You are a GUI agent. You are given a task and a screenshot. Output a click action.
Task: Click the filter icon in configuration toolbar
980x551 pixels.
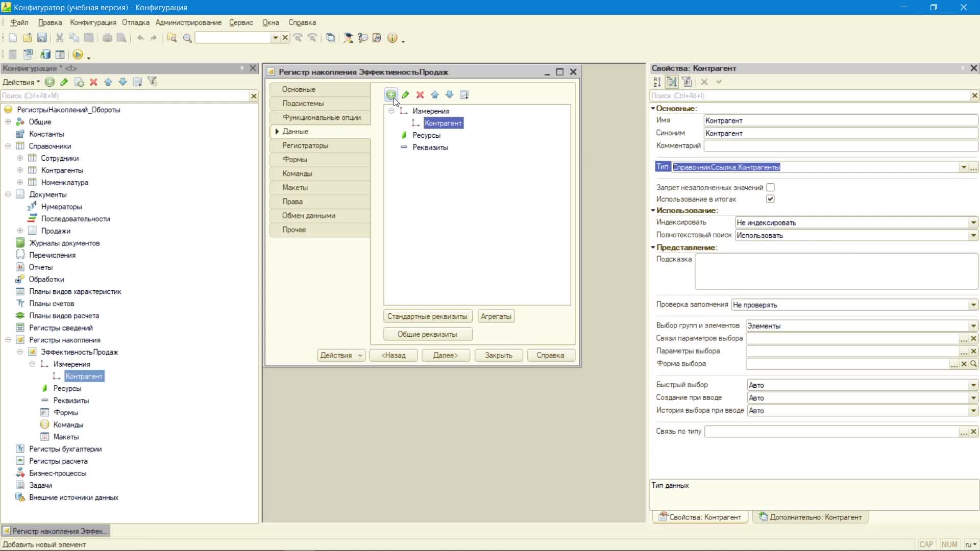point(152,82)
